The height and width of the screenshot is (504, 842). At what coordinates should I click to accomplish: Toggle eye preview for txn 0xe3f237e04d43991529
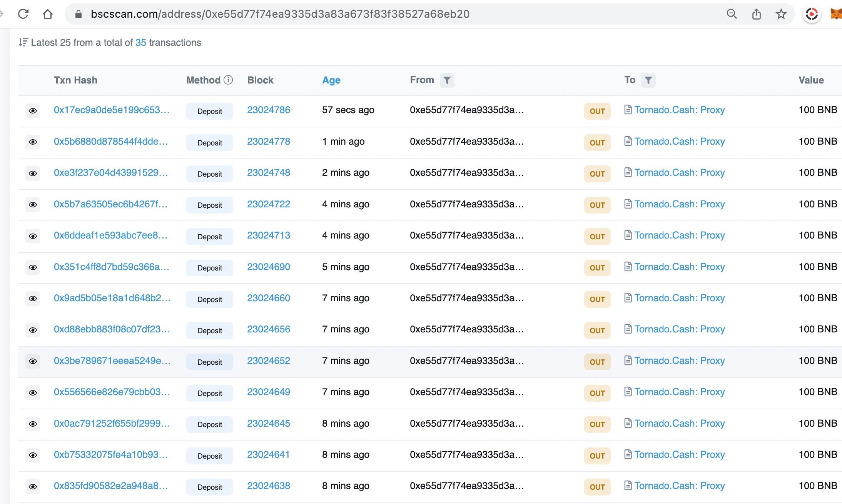(x=33, y=174)
